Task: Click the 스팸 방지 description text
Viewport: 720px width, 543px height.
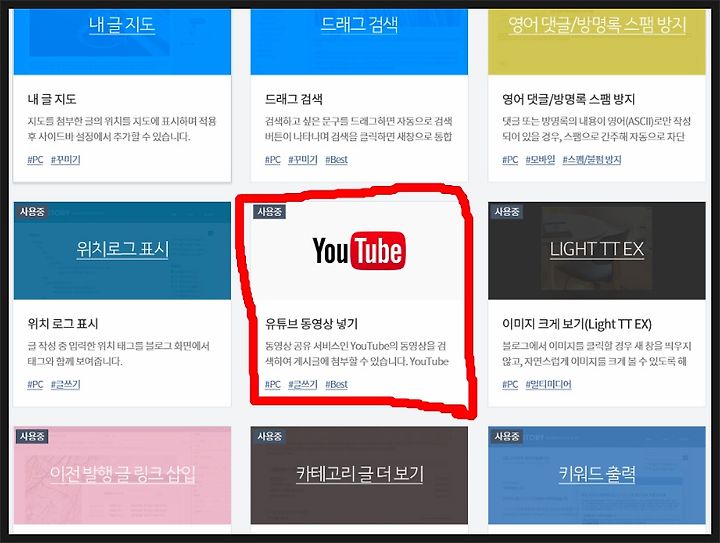Action: [x=596, y=129]
